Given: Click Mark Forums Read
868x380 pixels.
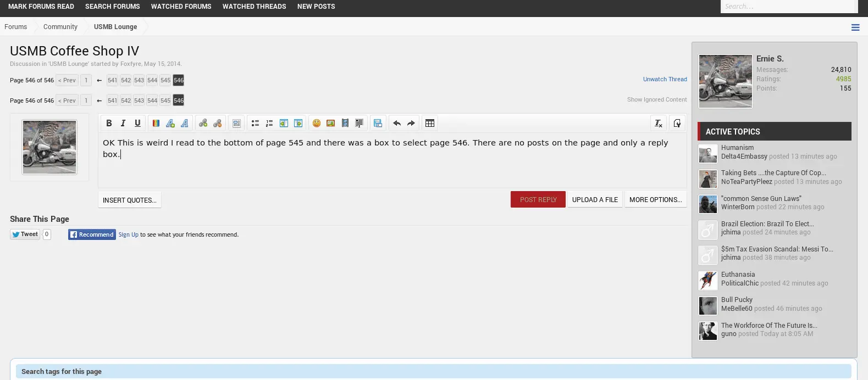Looking at the screenshot, I should (41, 7).
